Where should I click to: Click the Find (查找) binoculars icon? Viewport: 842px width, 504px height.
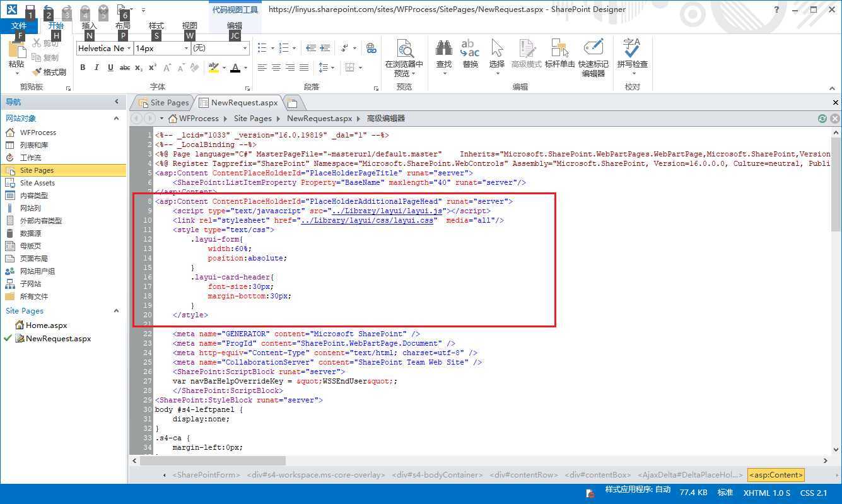[x=444, y=49]
